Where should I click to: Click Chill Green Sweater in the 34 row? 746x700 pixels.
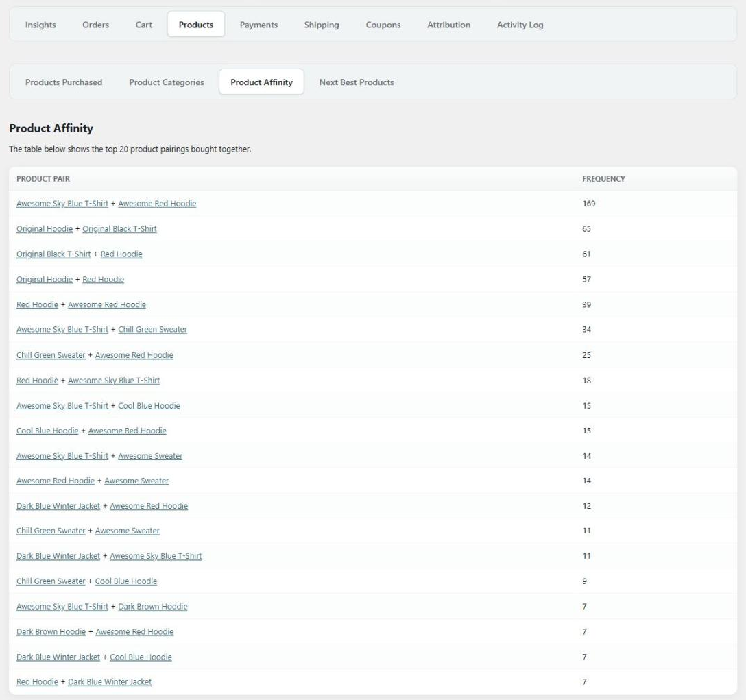pos(153,329)
